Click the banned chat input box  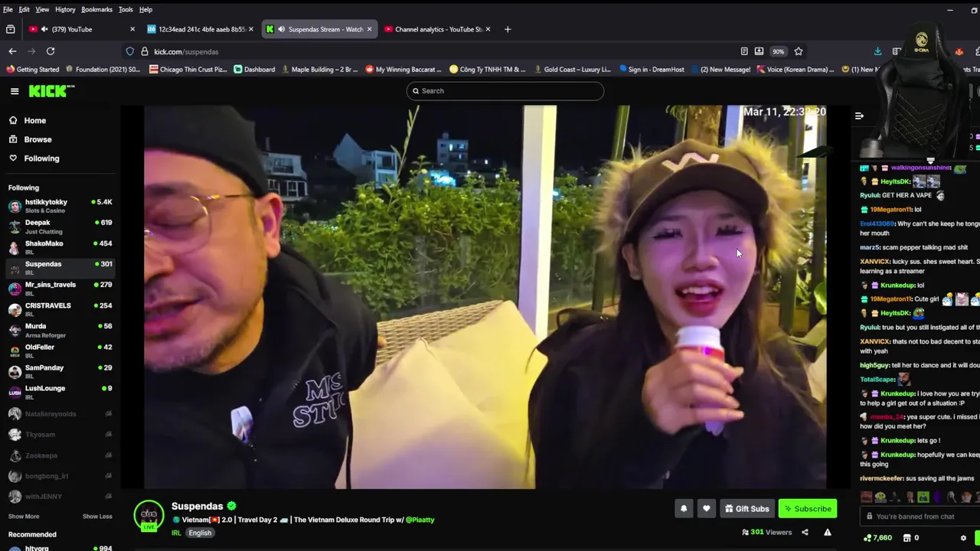919,517
